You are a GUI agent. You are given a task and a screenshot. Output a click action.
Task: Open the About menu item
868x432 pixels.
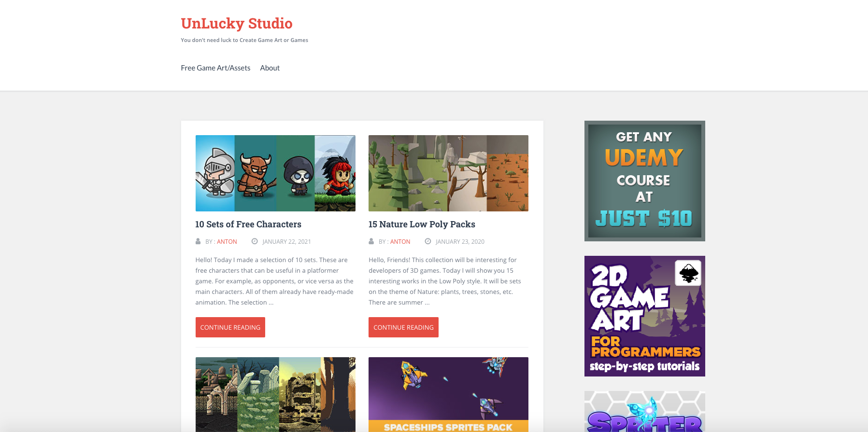coord(270,68)
